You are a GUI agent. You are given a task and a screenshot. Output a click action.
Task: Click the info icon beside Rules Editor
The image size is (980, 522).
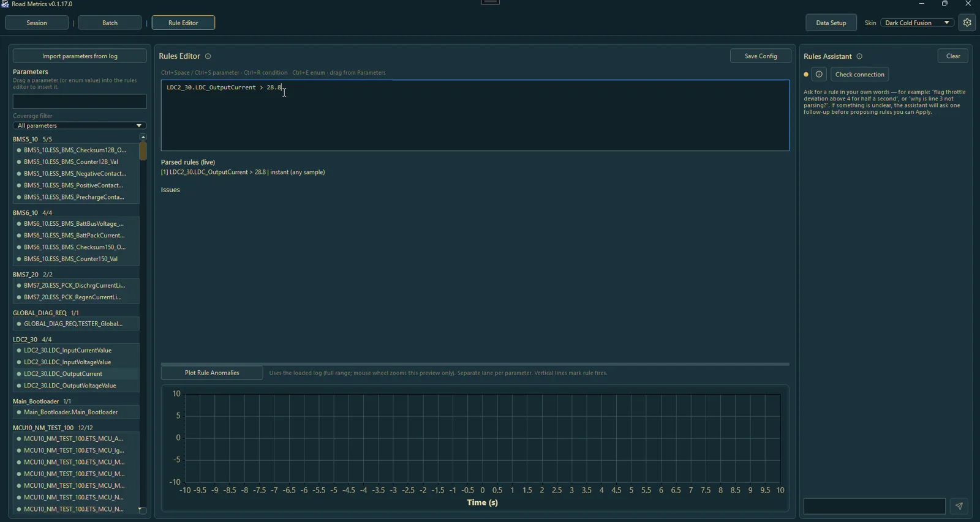(x=208, y=56)
